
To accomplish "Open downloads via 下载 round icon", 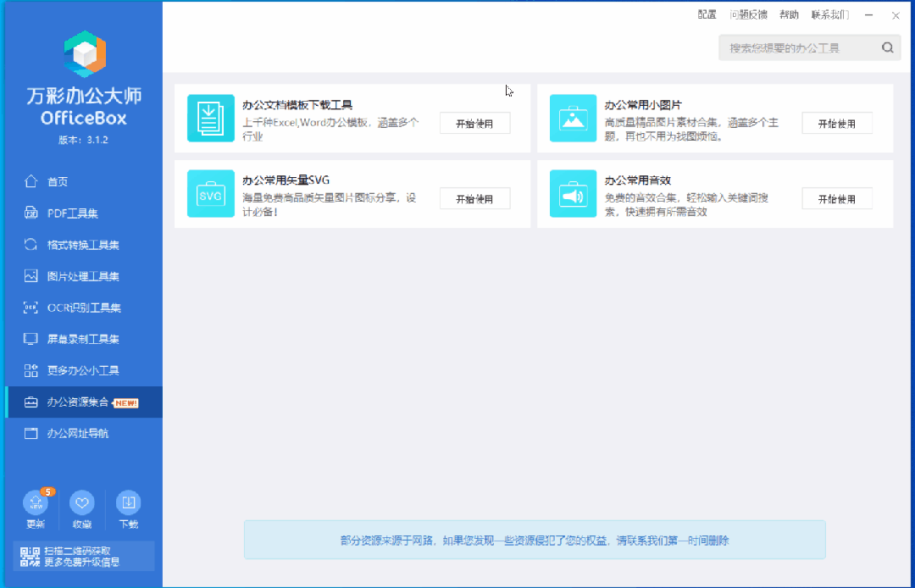I will (129, 502).
